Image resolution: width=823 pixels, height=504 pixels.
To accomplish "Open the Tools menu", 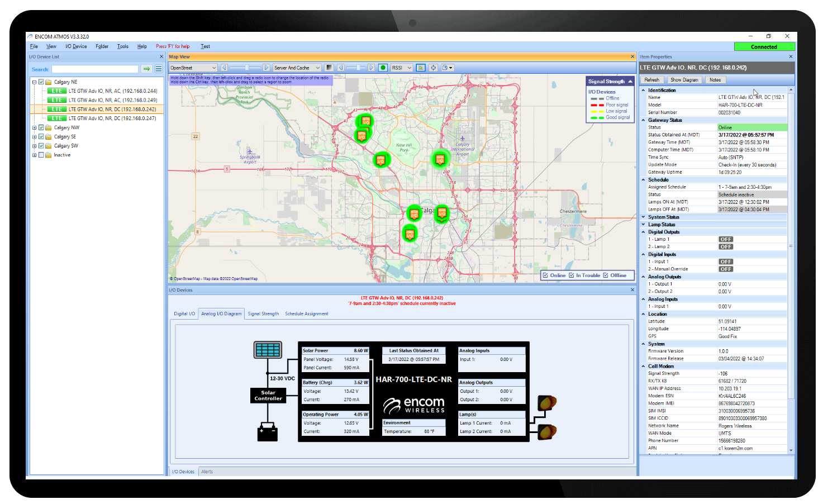I will coord(122,46).
